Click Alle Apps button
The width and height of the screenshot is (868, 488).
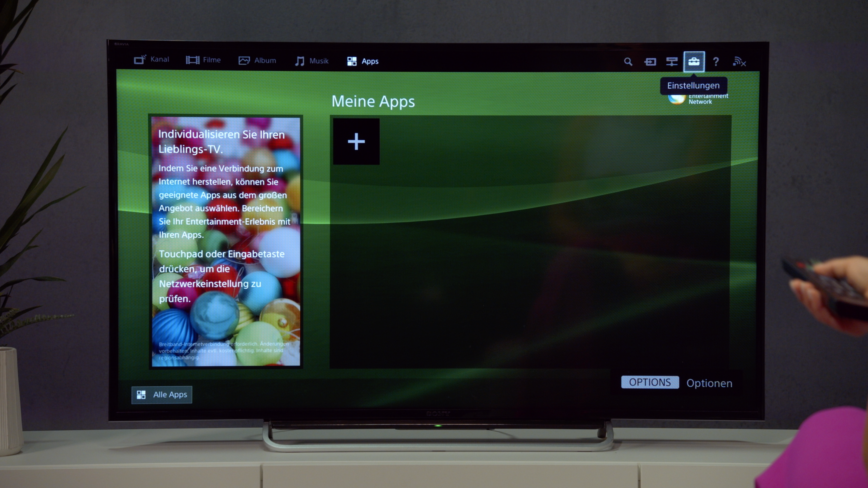(x=162, y=394)
